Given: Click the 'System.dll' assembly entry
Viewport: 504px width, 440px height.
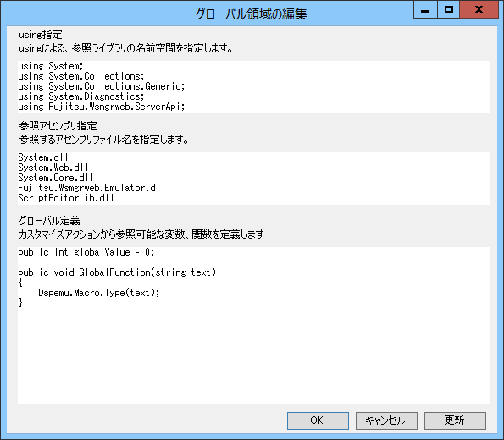Looking at the screenshot, I should click(x=42, y=157).
